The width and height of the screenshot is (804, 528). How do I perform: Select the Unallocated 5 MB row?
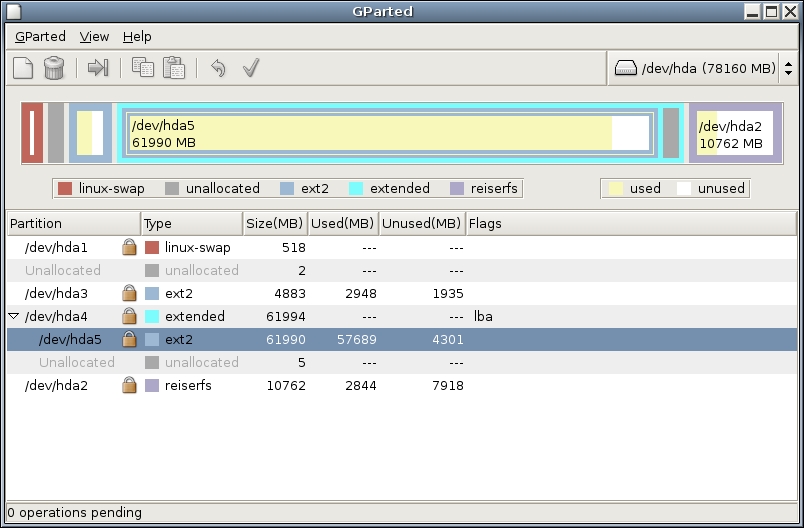pyautogui.click(x=402, y=362)
